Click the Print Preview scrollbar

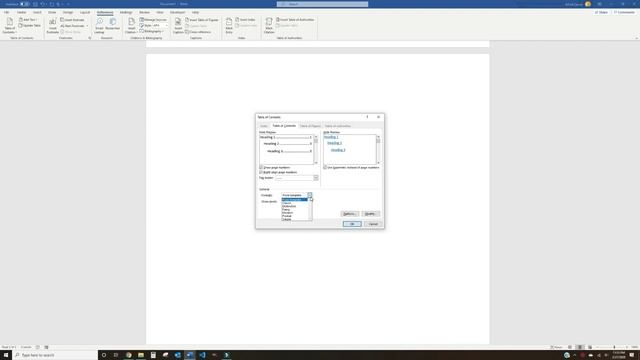click(316, 150)
